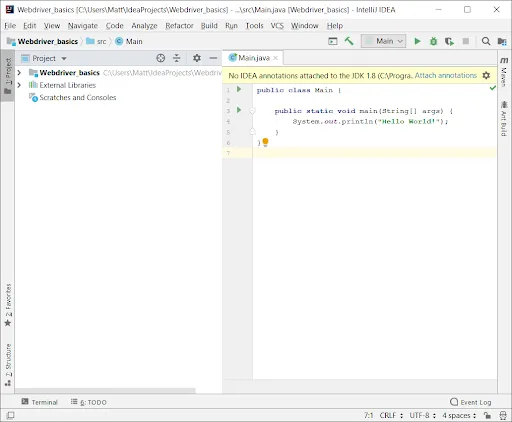Toggle the Structure side tab

(x=8, y=365)
